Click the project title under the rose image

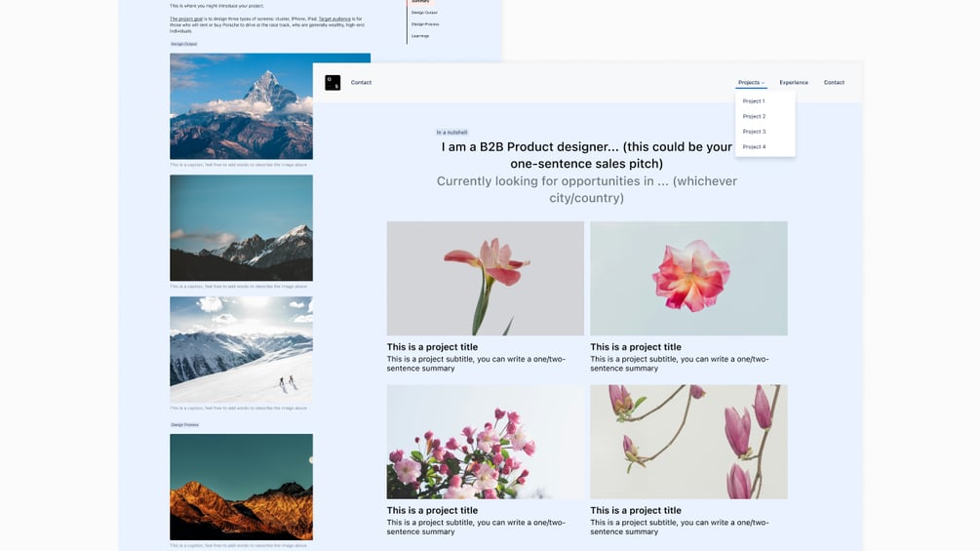pos(636,347)
